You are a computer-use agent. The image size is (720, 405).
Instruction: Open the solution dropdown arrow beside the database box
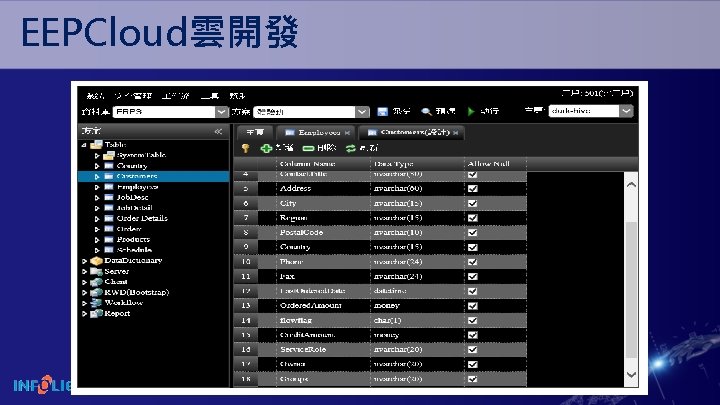(x=362, y=112)
